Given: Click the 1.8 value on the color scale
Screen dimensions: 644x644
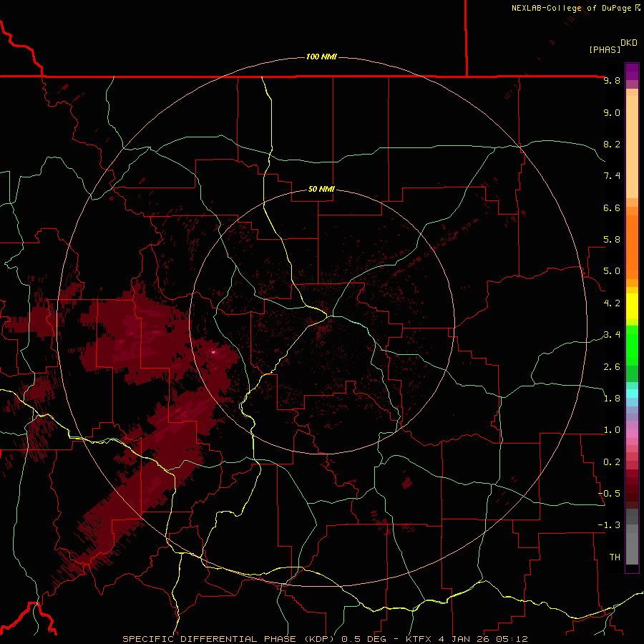Looking at the screenshot, I should point(612,399).
